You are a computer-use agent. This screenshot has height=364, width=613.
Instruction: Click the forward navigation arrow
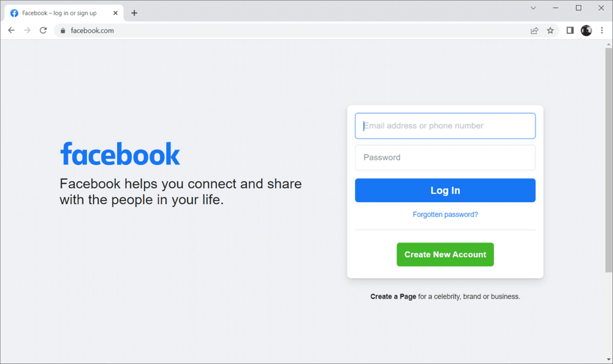27,30
